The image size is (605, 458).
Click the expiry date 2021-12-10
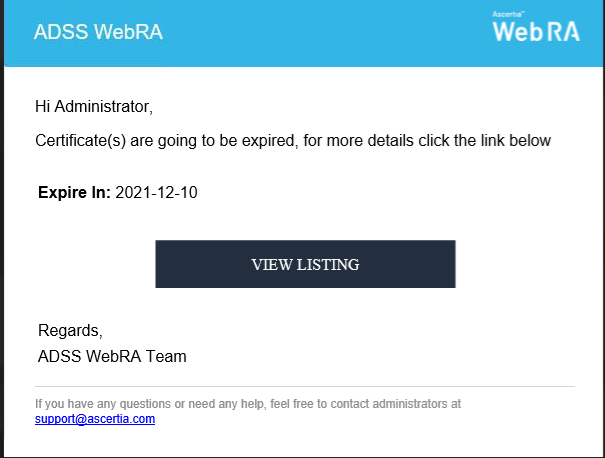coord(157,193)
